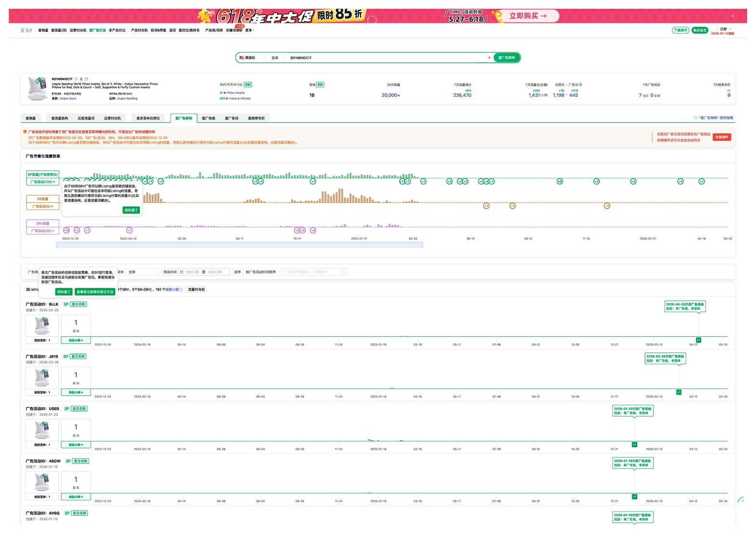Open the 美国站 marketplace dropdown
The height and width of the screenshot is (534, 756).
(253, 58)
